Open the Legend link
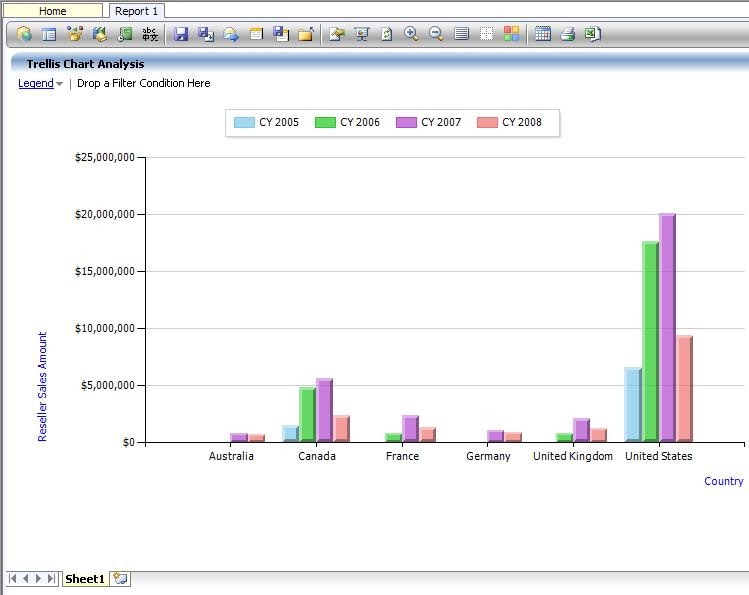This screenshot has width=749, height=595. pos(36,83)
